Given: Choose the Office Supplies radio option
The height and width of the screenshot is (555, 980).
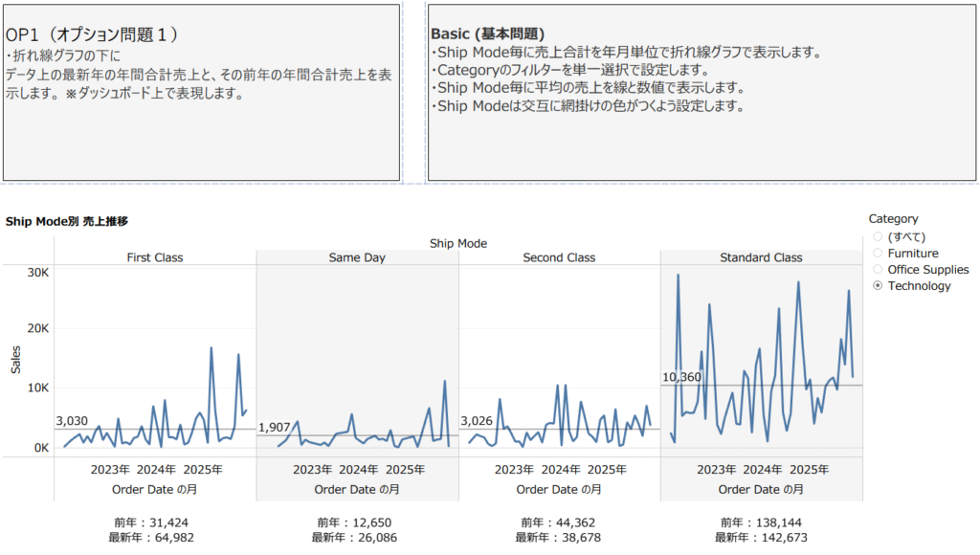Looking at the screenshot, I should tap(879, 270).
